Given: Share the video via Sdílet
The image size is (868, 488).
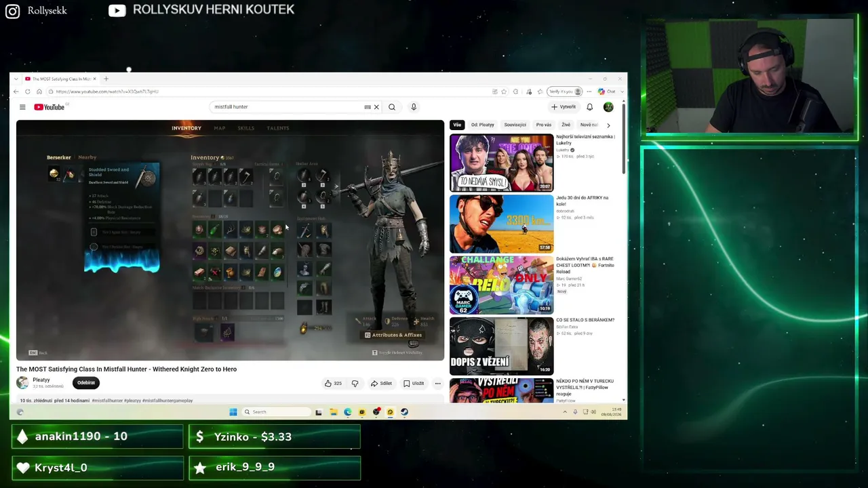Looking at the screenshot, I should [381, 384].
